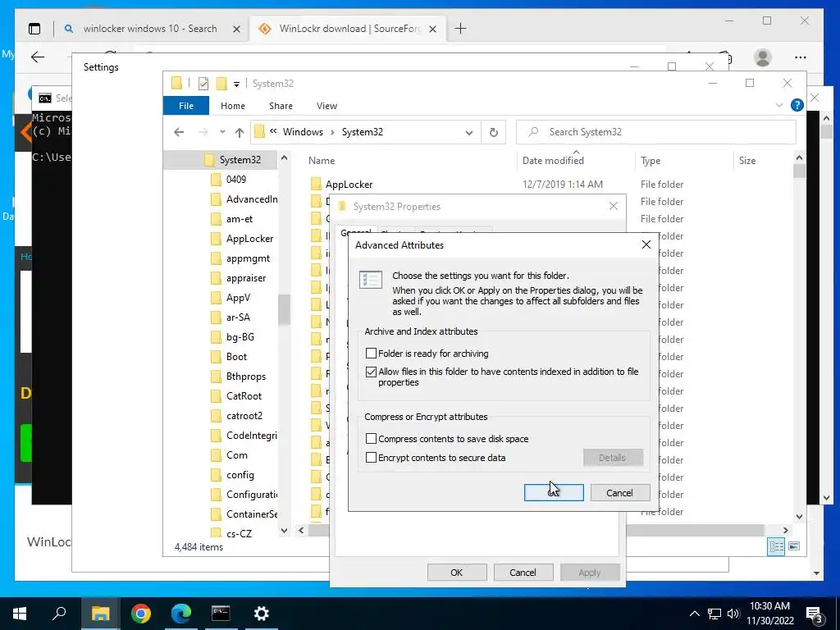Viewport: 840px width, 630px height.
Task: Close the System32 Properties window
Action: point(614,206)
